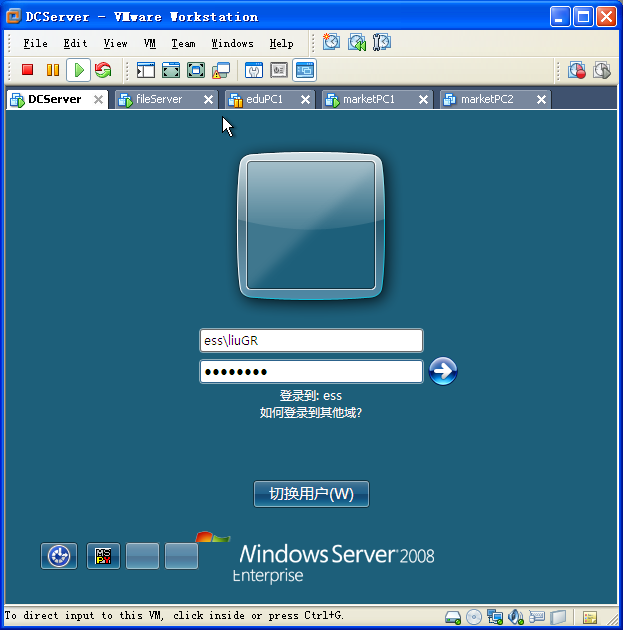Open the View menu
The image size is (623, 630).
(115, 43)
